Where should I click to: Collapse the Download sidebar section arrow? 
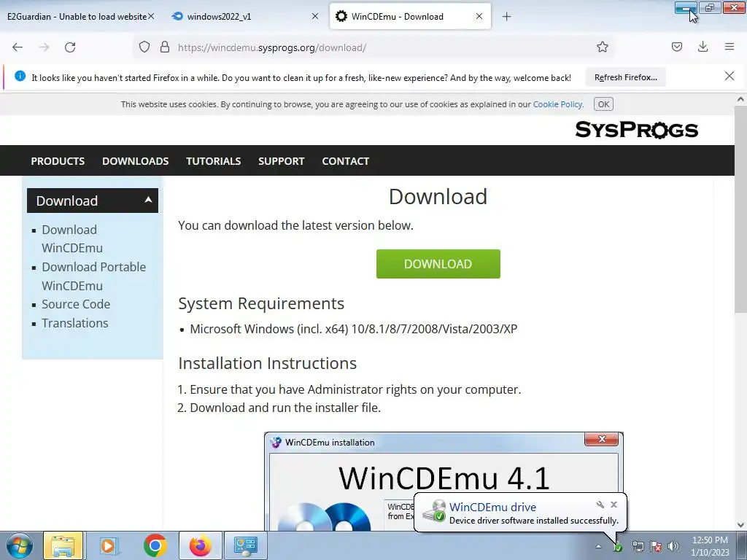click(148, 200)
